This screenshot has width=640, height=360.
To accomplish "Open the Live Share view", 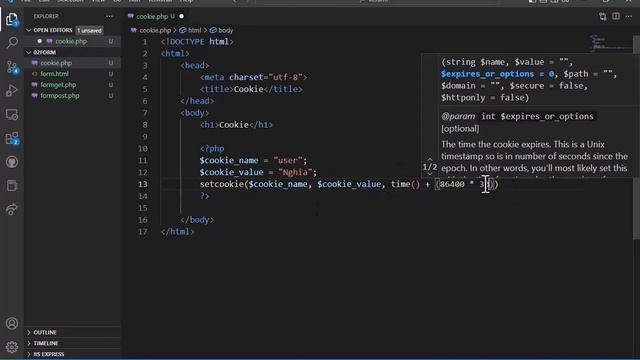I will [x=12, y=209].
